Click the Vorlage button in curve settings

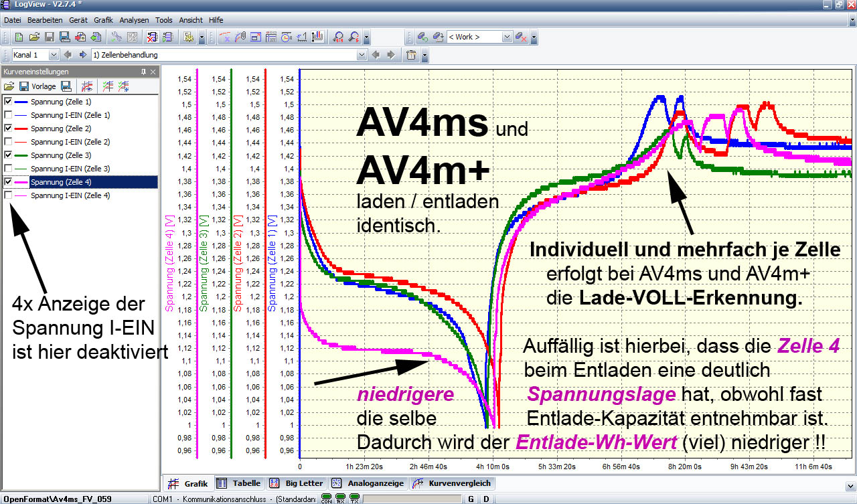(44, 86)
